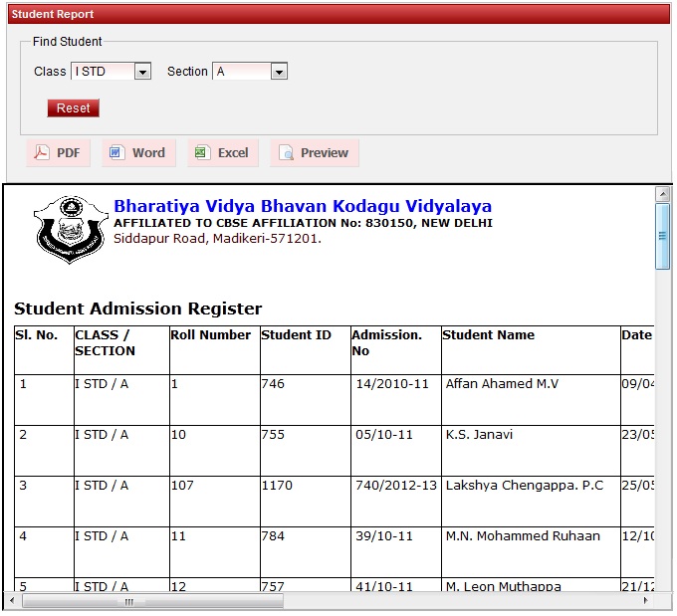Image resolution: width=677 pixels, height=616 pixels.
Task: Click Lakshya Chengappa. P.C student cell
Action: [524, 486]
